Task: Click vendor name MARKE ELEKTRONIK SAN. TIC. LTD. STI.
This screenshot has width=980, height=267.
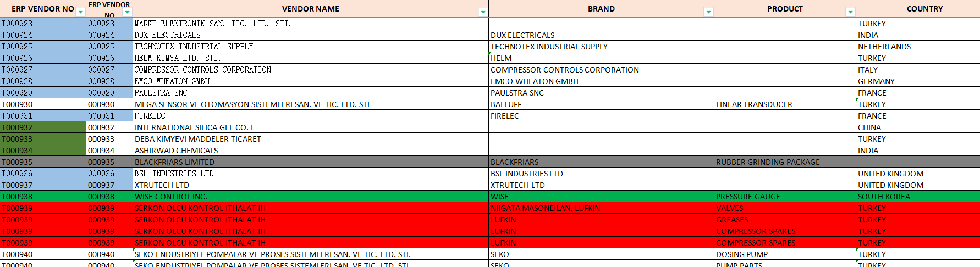Action: coord(311,24)
